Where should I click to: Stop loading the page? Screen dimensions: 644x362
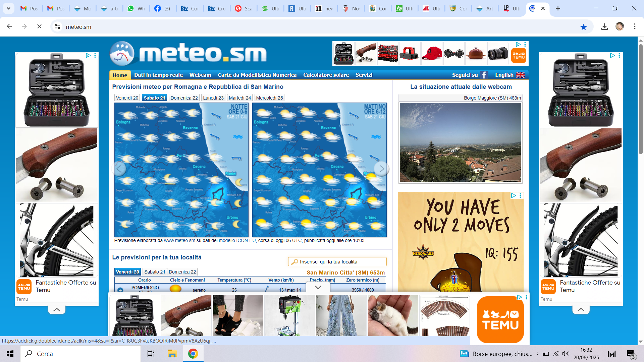(39, 26)
